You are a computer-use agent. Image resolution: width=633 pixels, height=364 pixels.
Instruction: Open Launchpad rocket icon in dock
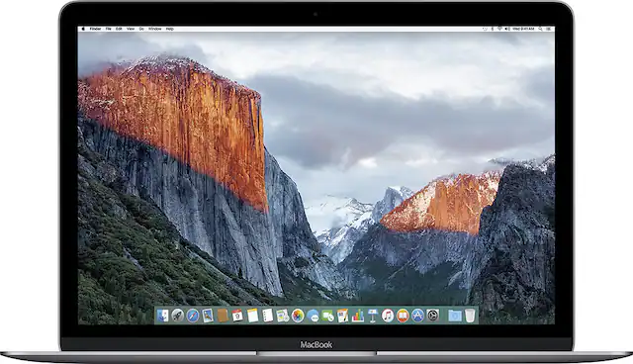178,316
